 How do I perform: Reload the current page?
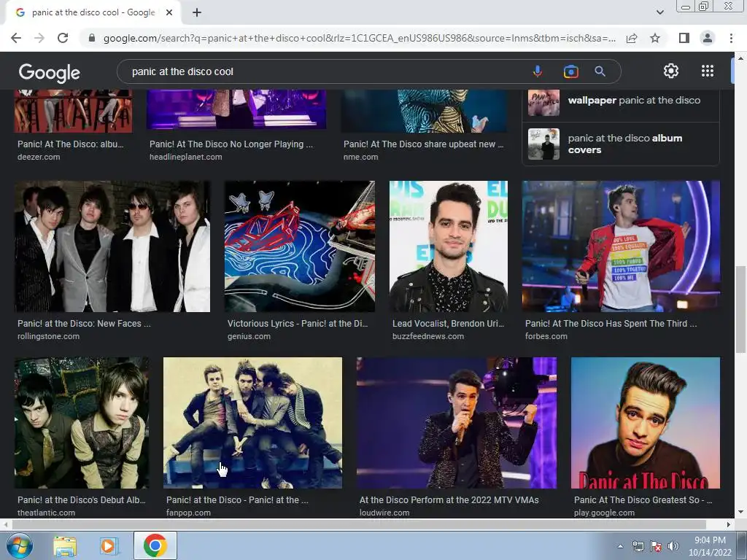point(63,38)
